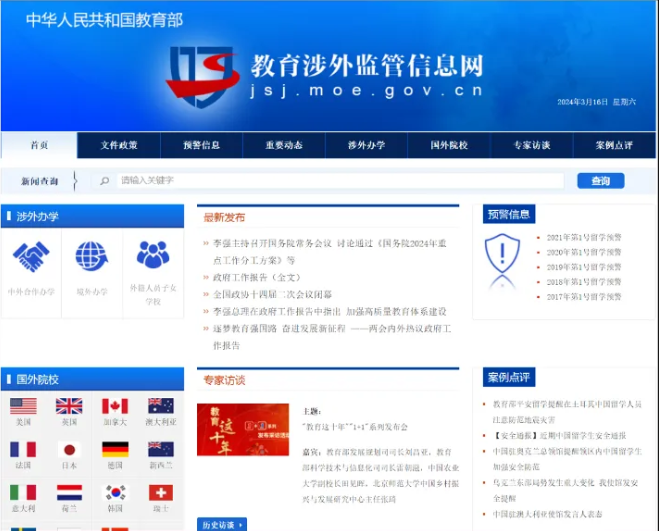The image size is (659, 531).
Task: Select the 英国 flag icon
Action: tap(69, 406)
